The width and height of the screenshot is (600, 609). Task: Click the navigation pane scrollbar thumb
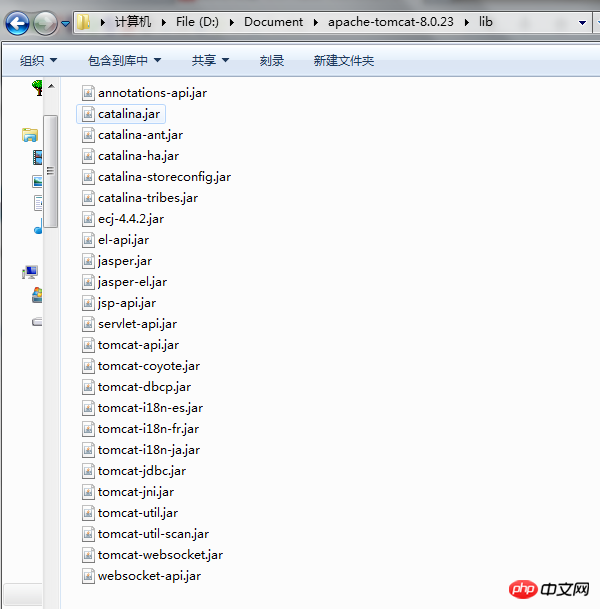[50, 171]
